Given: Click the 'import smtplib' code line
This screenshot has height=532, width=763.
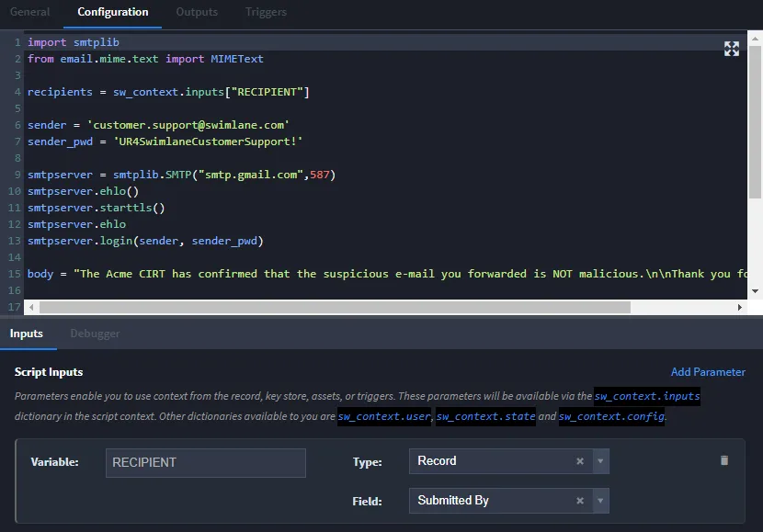Looking at the screenshot, I should [x=73, y=42].
